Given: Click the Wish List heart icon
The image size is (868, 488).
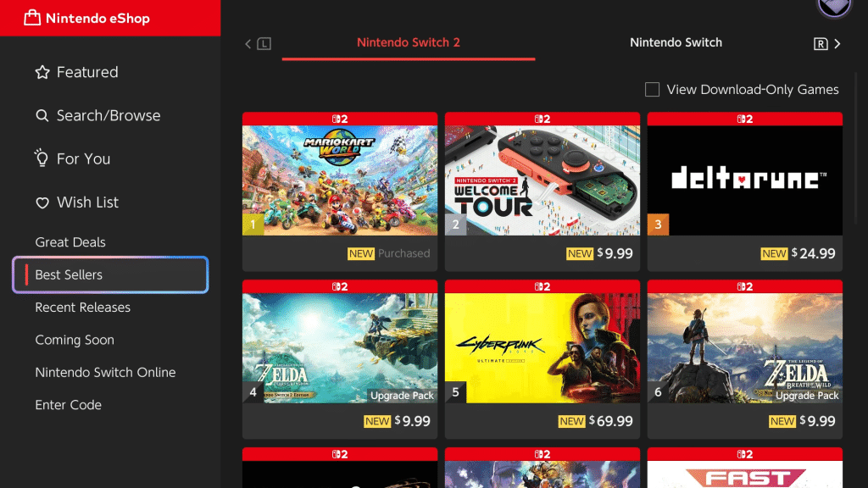Looking at the screenshot, I should click(42, 202).
